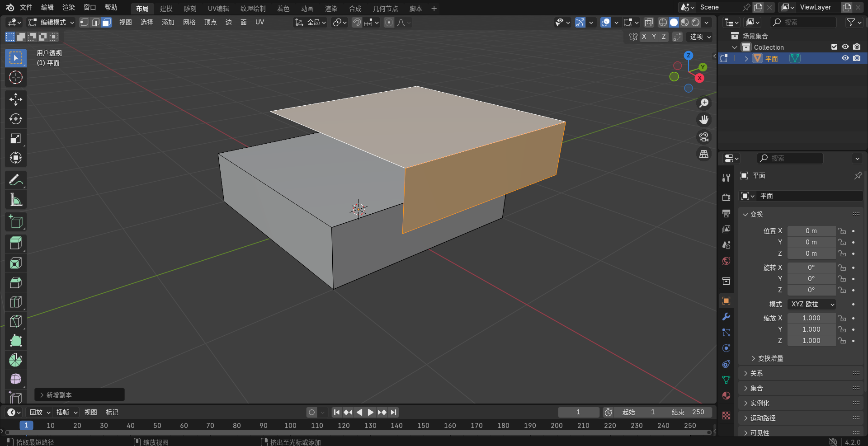868x446 pixels.
Task: Hide the 平面 object via eye icon
Action: pyautogui.click(x=845, y=58)
